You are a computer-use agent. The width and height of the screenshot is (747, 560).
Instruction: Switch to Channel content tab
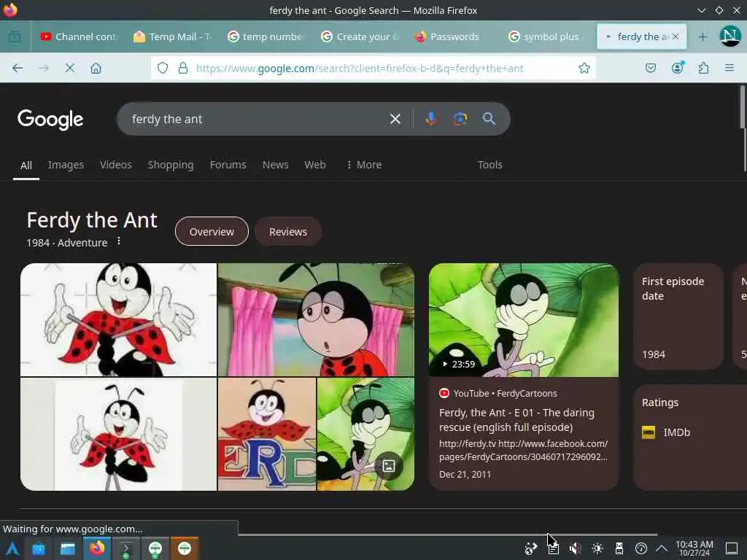point(79,36)
